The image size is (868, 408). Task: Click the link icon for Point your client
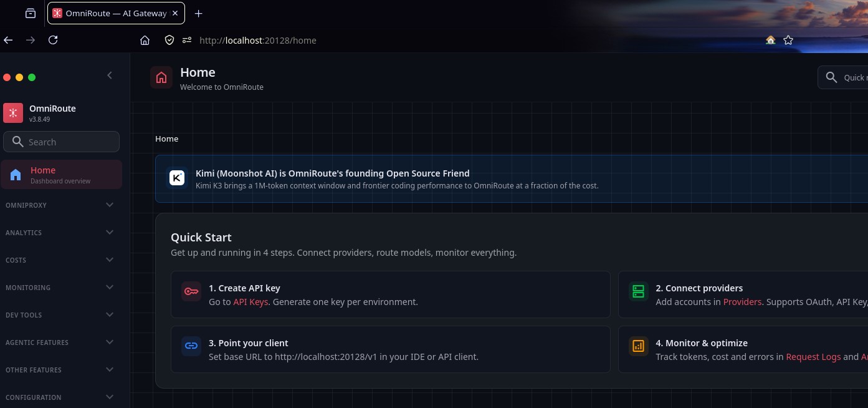(x=191, y=346)
